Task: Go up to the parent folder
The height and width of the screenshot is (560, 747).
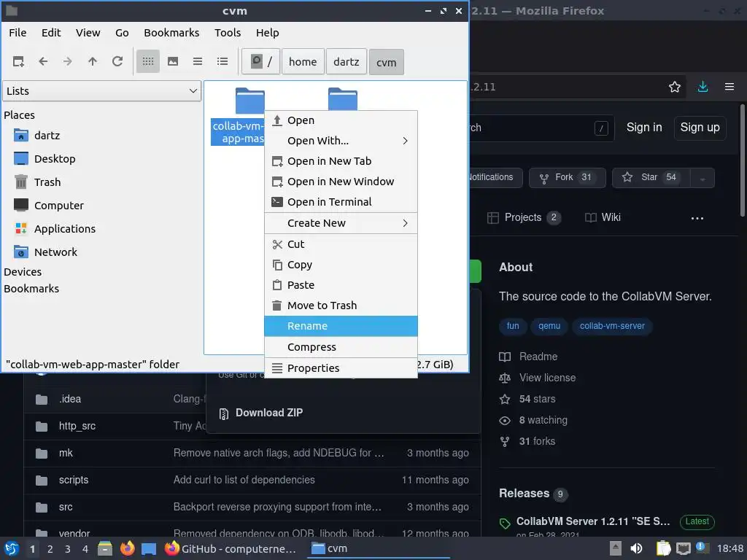Action: 93,61
